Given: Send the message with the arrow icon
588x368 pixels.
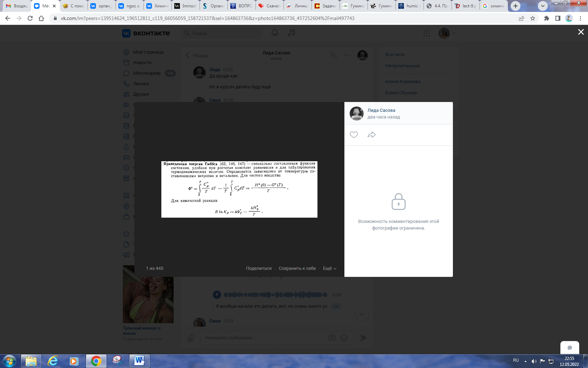Looking at the screenshot, I should 363,338.
